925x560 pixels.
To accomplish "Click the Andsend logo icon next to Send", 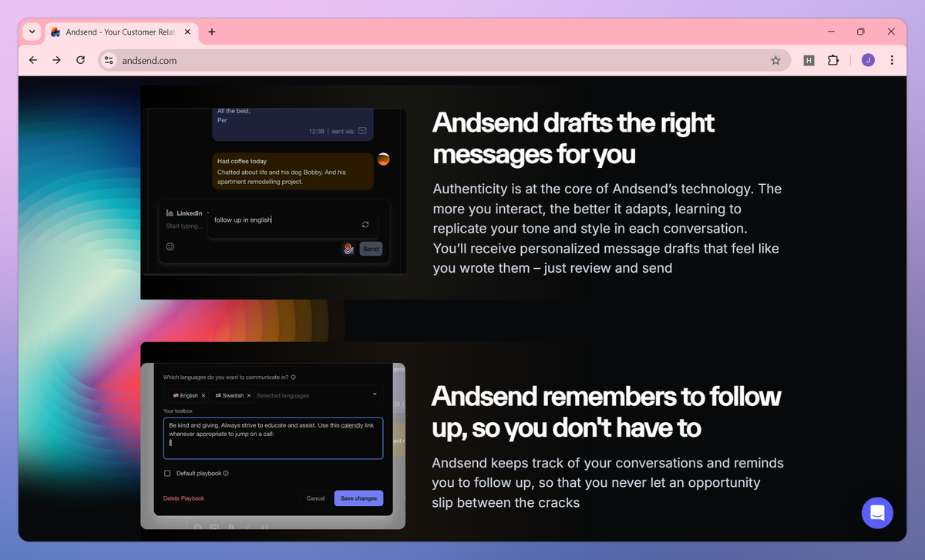I will tap(348, 249).
